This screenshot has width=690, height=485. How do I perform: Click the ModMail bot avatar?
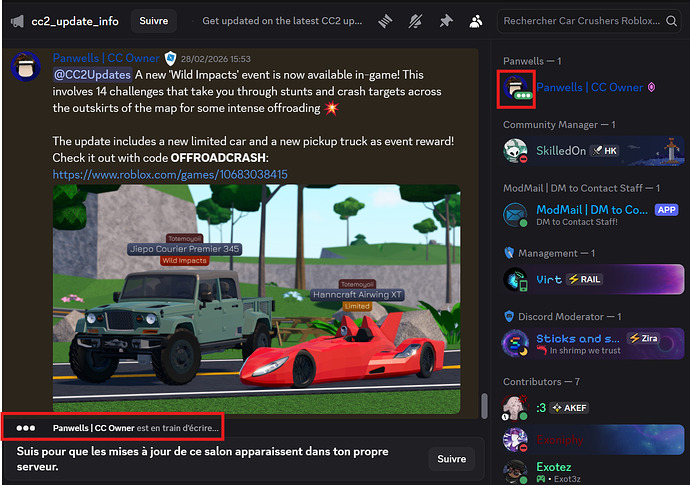tap(516, 214)
